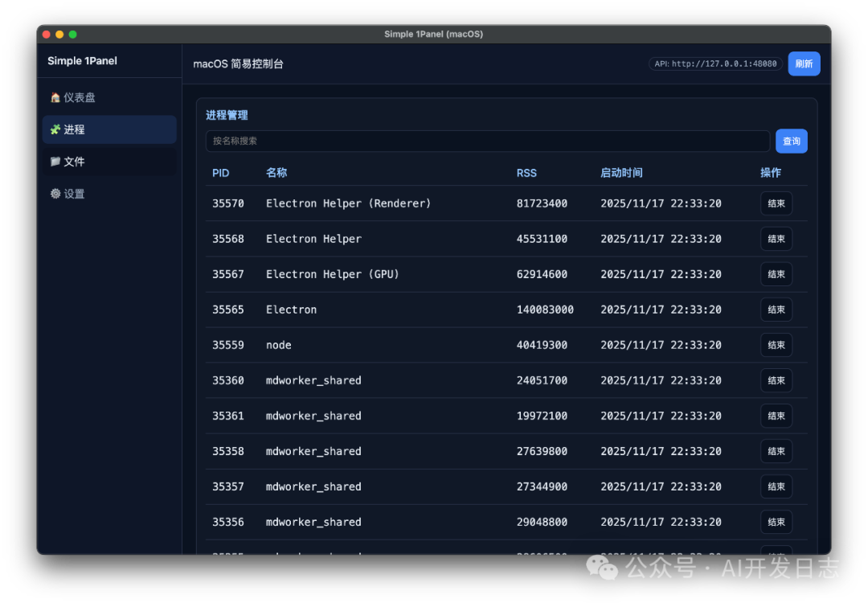
Task: Select the start time in PID 35565 row
Action: coord(661,310)
